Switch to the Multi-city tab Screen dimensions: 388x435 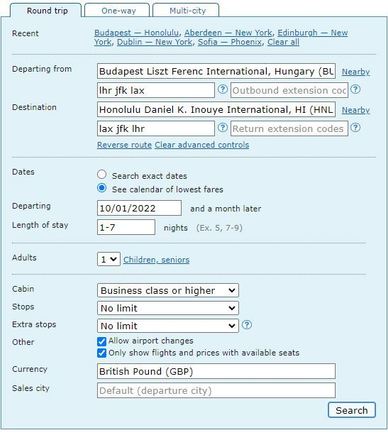click(187, 11)
